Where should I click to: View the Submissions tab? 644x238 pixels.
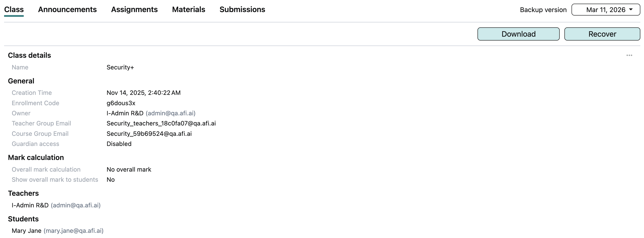coord(242,9)
